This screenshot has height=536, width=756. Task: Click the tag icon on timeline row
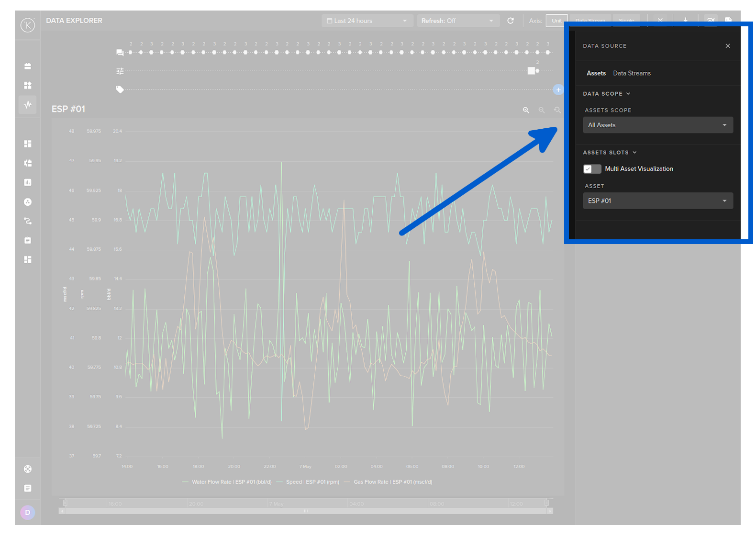(x=120, y=89)
